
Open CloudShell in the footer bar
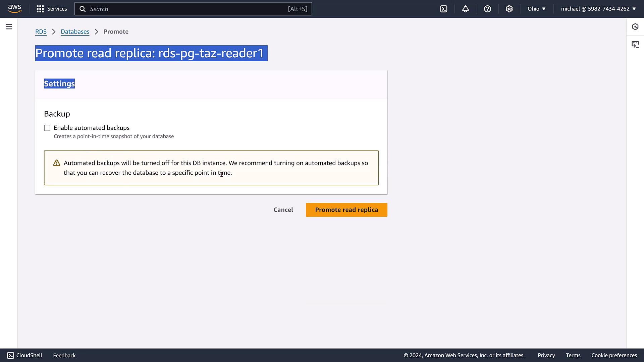24,355
